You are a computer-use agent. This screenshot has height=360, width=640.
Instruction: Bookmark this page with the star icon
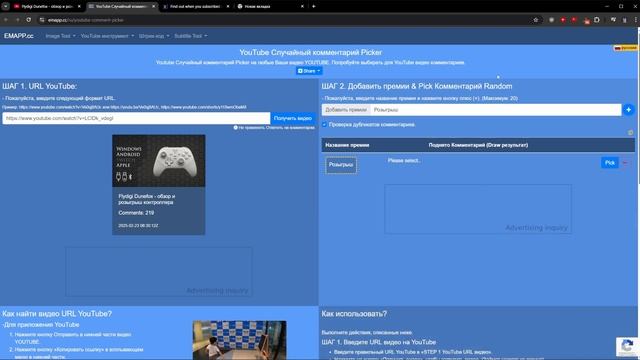point(536,20)
